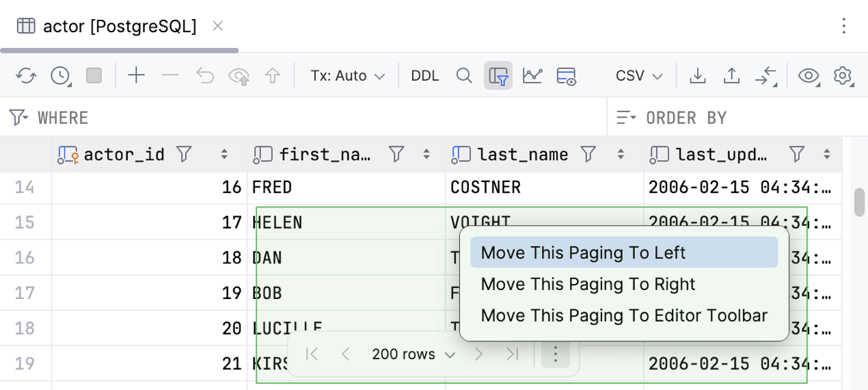Click the Find magnifier icon
The height and width of the screenshot is (390, 868).
click(x=464, y=75)
